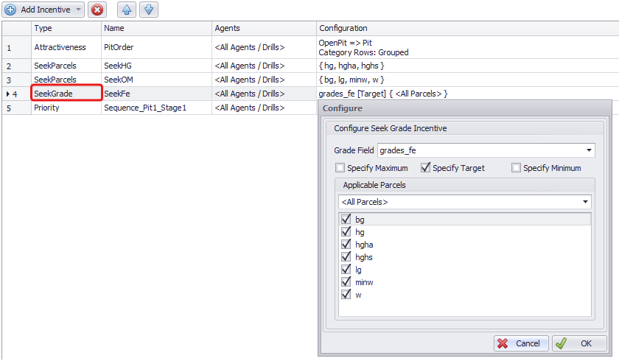Screen dimensions: 619x364
Task: Uncheck the hgha parcel checkbox
Action: (x=346, y=244)
